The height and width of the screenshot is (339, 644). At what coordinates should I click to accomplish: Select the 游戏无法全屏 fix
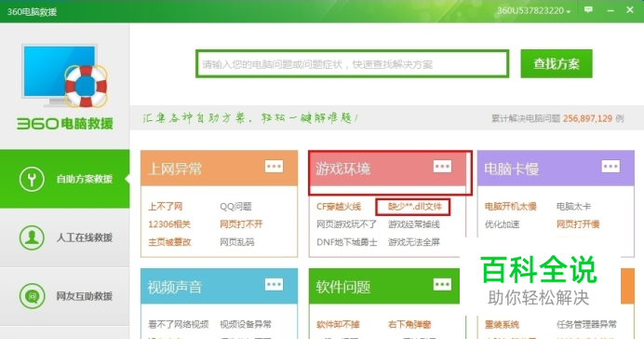click(x=414, y=242)
